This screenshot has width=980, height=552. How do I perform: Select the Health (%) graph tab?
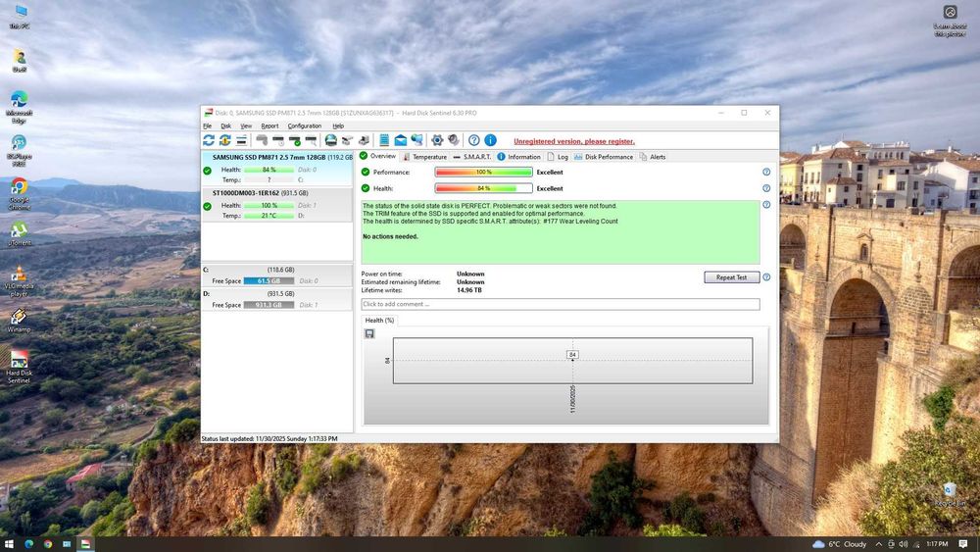379,320
